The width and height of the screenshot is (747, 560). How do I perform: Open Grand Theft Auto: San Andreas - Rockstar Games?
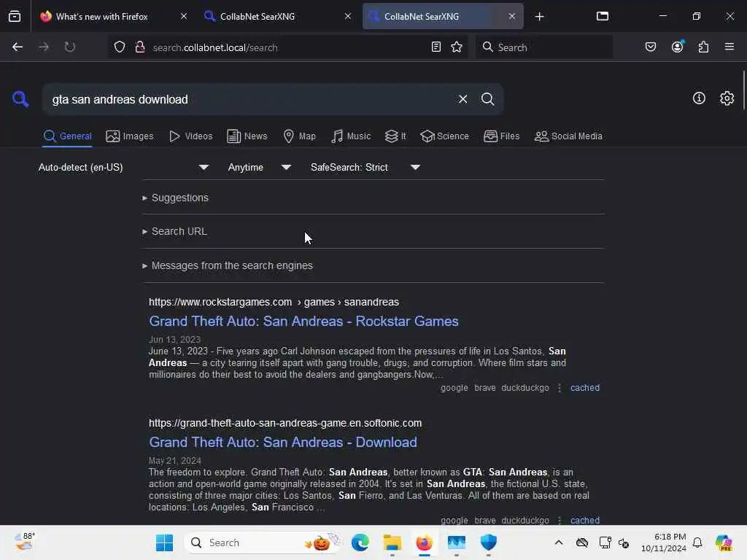pyautogui.click(x=303, y=321)
